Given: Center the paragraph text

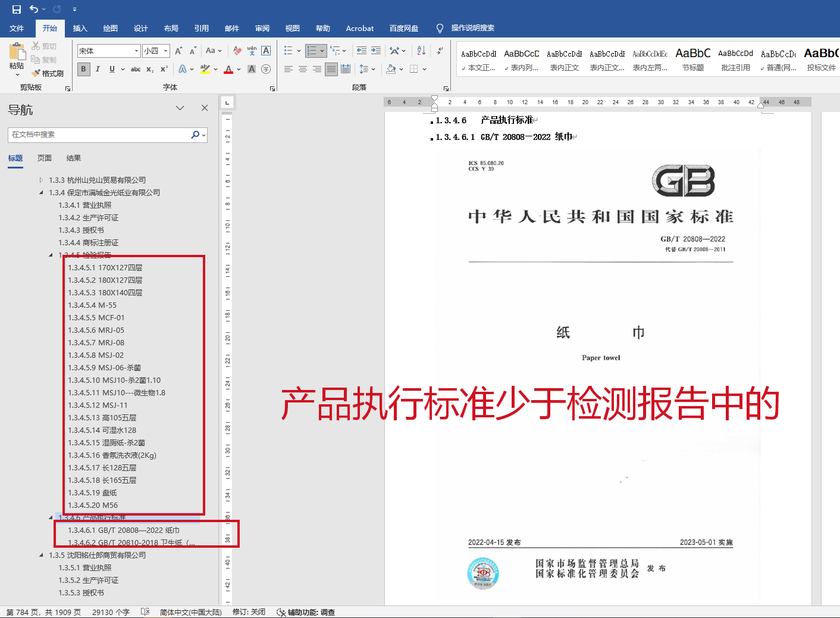Looking at the screenshot, I should (303, 69).
